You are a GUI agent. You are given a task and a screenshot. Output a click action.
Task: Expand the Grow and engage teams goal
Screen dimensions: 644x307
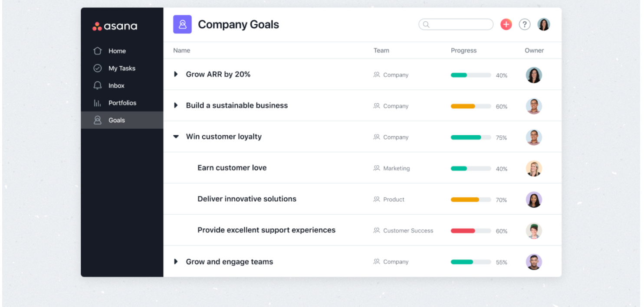176,262
